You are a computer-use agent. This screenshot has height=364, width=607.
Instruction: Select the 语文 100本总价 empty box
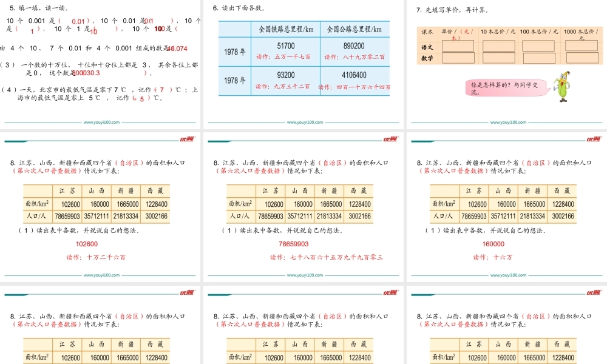click(538, 46)
